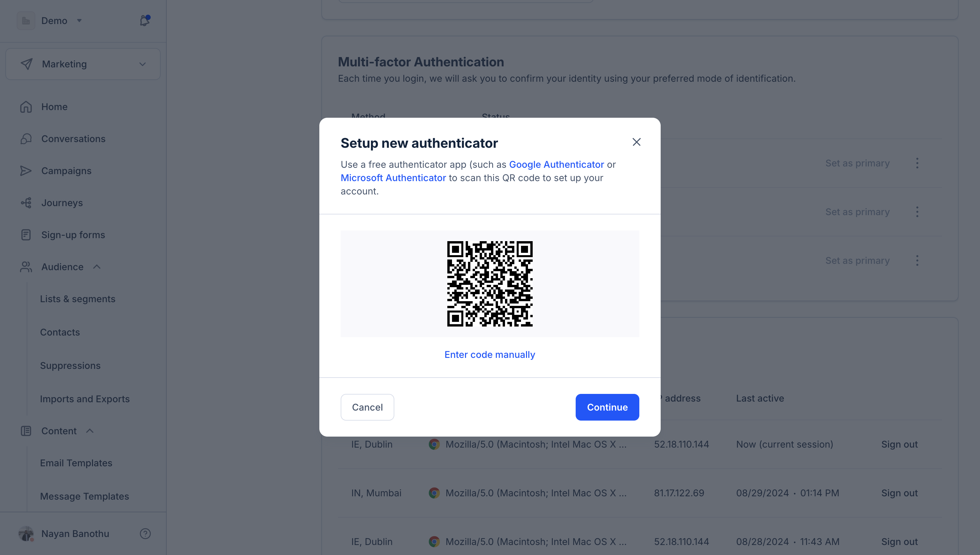980x555 pixels.
Task: Go to Email Templates
Action: tap(76, 463)
